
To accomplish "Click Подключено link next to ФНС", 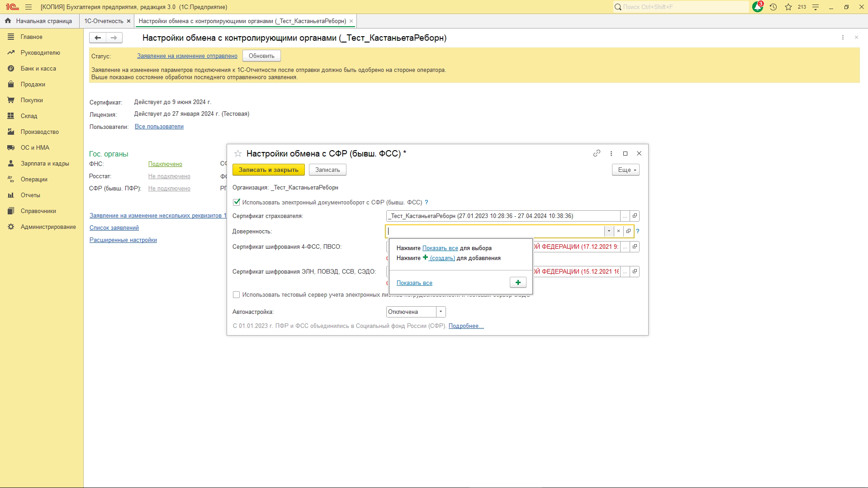I will 165,164.
